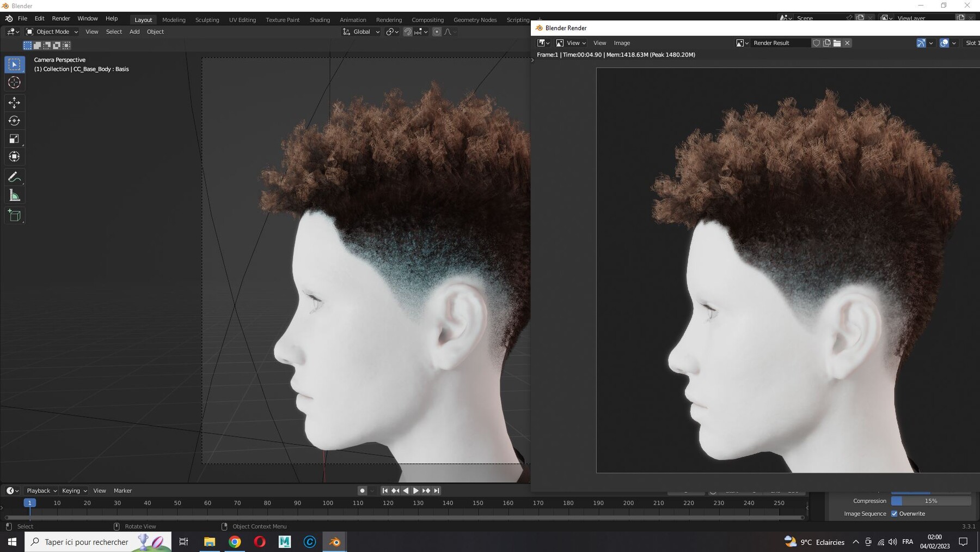Viewport: 980px width, 552px height.
Task: Click the Blender logo menu icon
Action: click(x=9, y=19)
